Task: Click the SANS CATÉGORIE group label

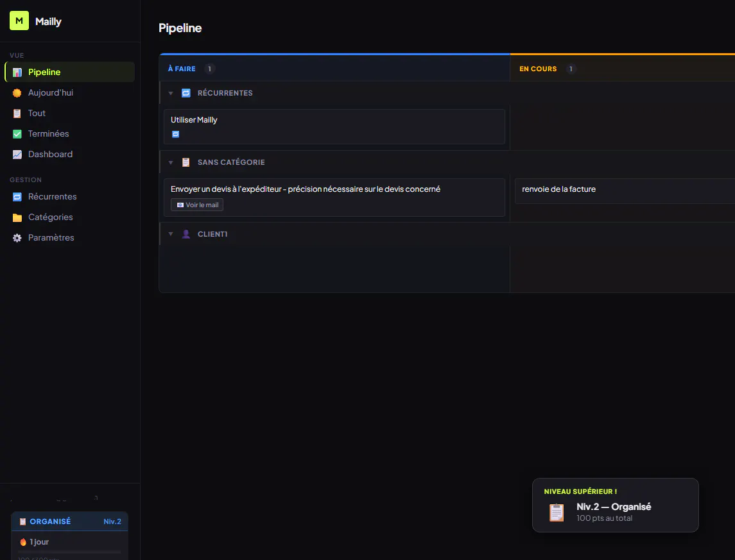Action: click(x=231, y=162)
